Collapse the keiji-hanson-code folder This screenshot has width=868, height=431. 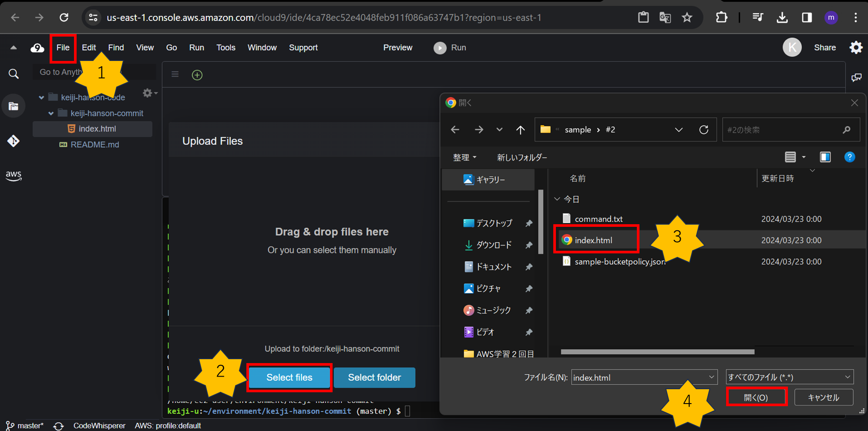41,98
